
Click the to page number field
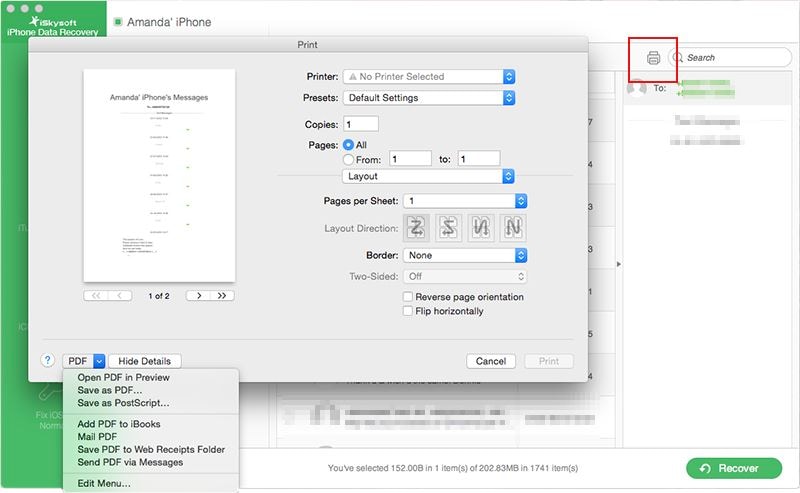(x=479, y=159)
